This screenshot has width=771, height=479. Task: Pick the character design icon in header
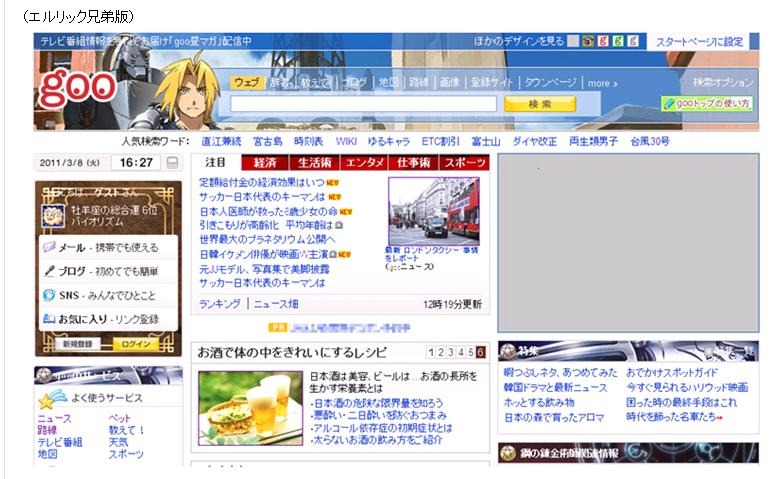tap(588, 41)
